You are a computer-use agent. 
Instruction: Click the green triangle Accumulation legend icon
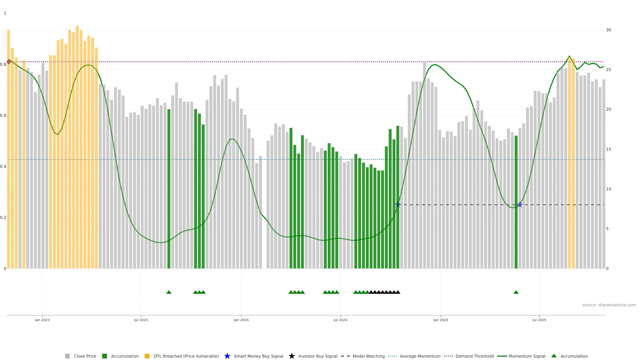click(x=554, y=356)
